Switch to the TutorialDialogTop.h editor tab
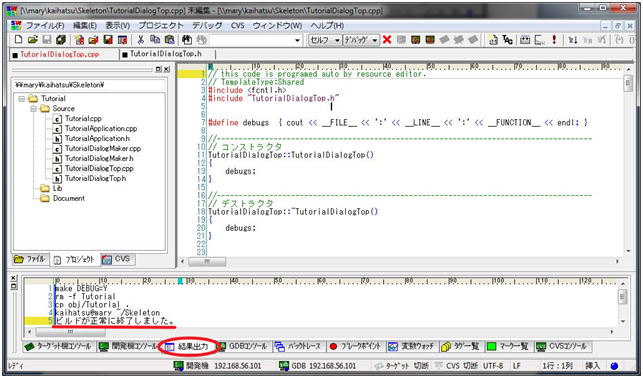This screenshot has height=378, width=643. [166, 54]
